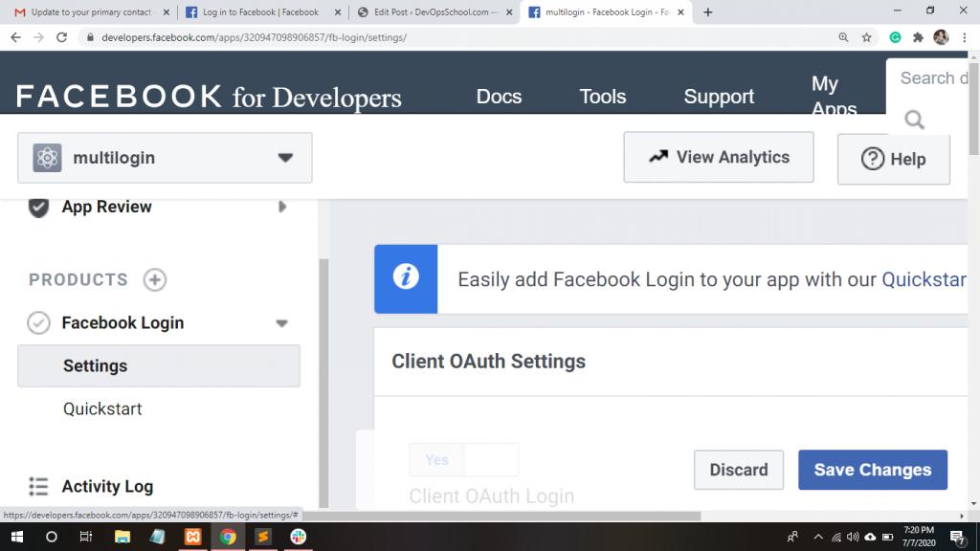Close the Edit Post DevOpsSchool tab
This screenshot has height=551, width=980.
509,11
